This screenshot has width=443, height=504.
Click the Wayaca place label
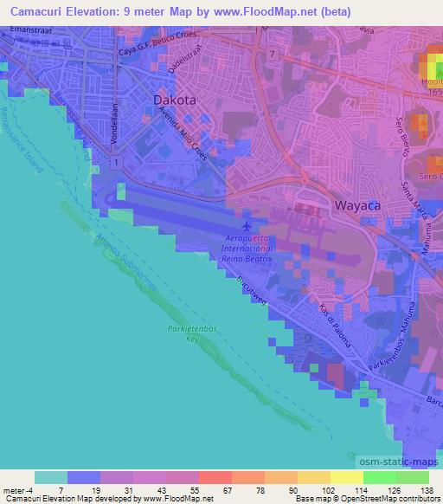pos(357,205)
